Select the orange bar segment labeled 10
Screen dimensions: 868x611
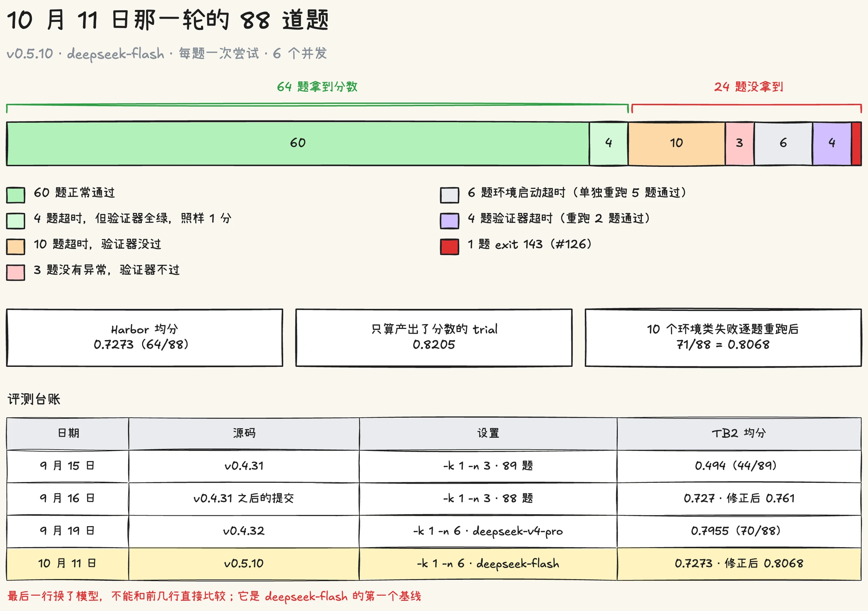(x=677, y=143)
